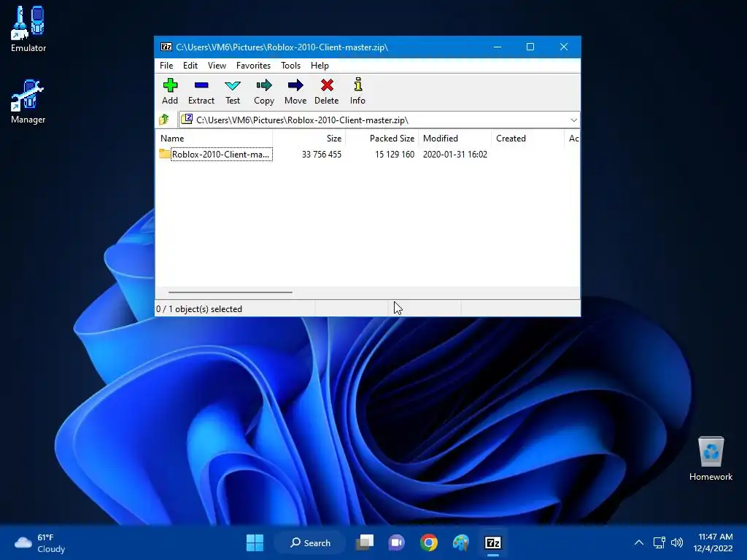The height and width of the screenshot is (560, 747).
Task: Open Task View on the taskbar
Action: (x=365, y=542)
